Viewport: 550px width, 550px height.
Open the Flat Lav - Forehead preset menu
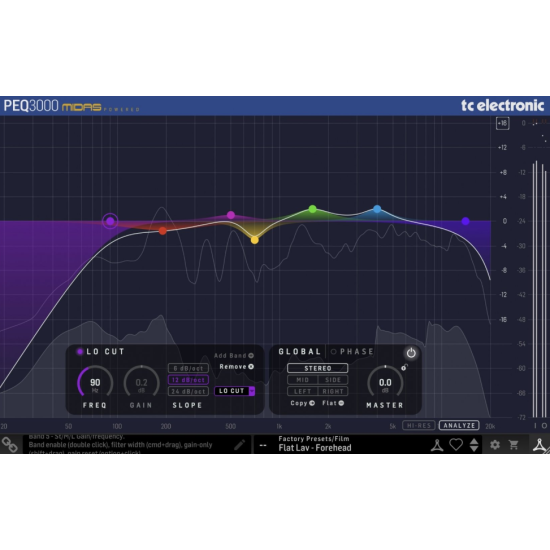coord(315,448)
